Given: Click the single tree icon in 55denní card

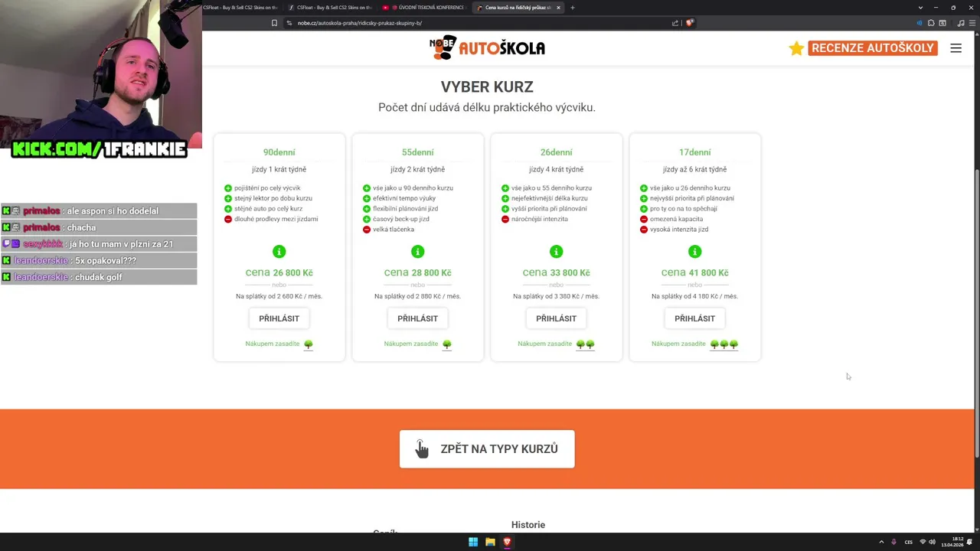Looking at the screenshot, I should pyautogui.click(x=447, y=344).
